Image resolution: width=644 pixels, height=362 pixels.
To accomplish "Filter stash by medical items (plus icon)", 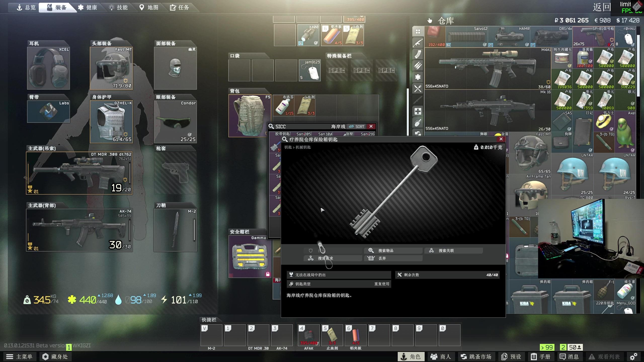I will [x=418, y=111].
